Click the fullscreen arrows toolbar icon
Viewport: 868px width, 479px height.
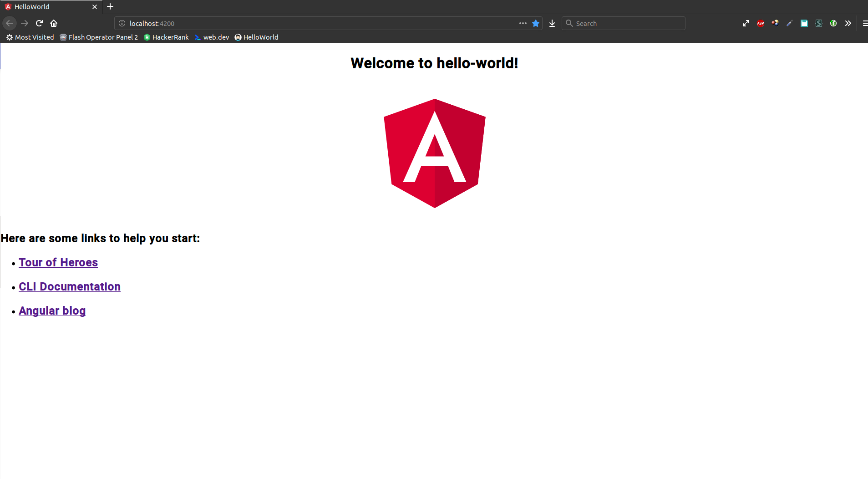click(746, 23)
